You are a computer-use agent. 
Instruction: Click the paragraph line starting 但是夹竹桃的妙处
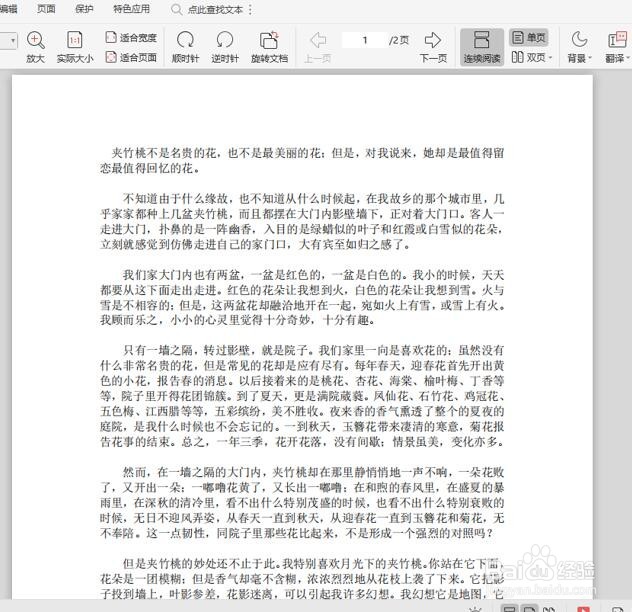[314, 563]
